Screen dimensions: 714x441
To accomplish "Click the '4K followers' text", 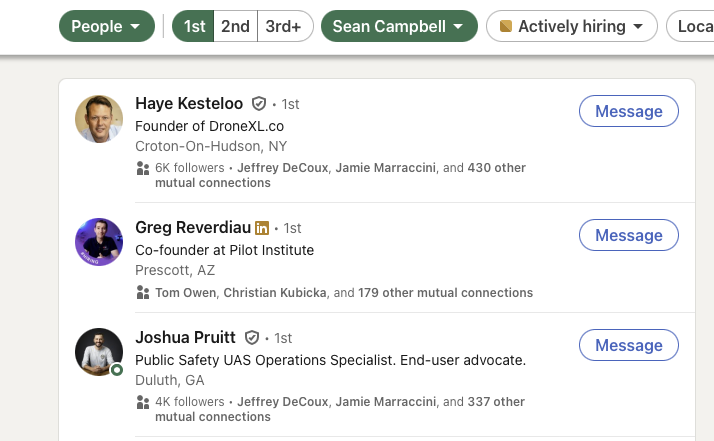I will pyautogui.click(x=190, y=402).
